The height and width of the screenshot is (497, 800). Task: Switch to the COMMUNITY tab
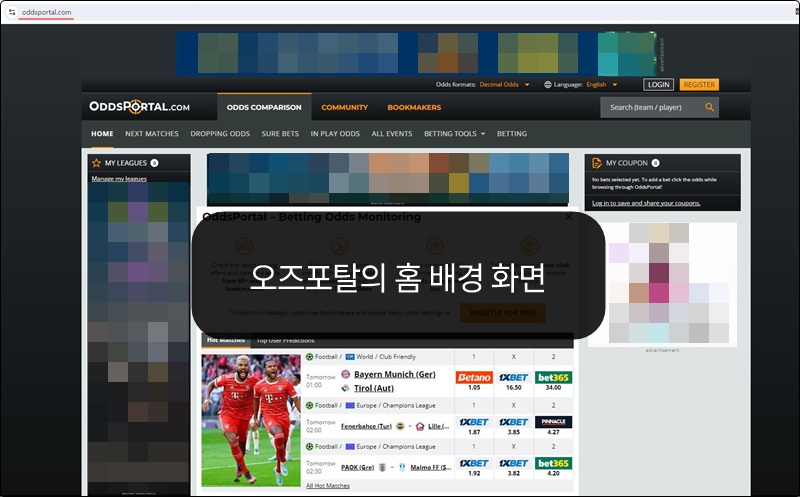point(344,107)
